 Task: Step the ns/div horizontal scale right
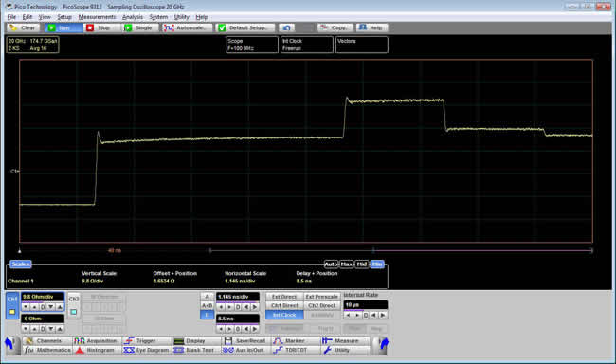[x=255, y=306]
